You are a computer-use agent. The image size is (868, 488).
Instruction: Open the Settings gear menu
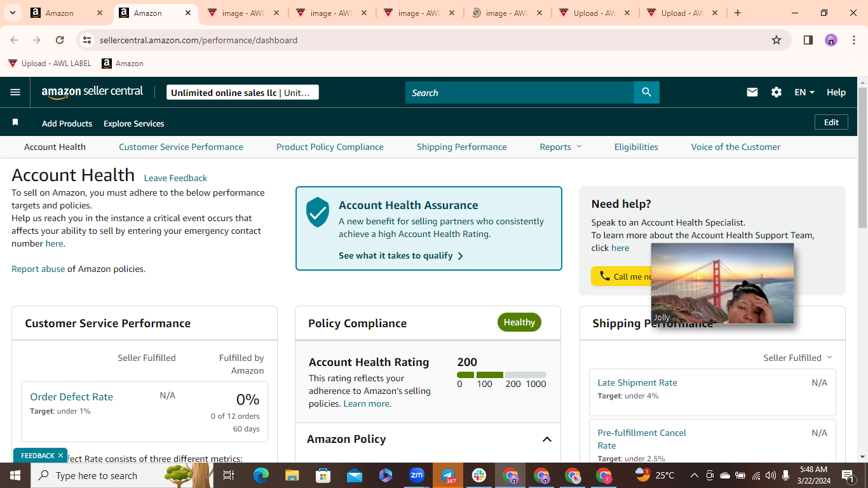point(776,92)
